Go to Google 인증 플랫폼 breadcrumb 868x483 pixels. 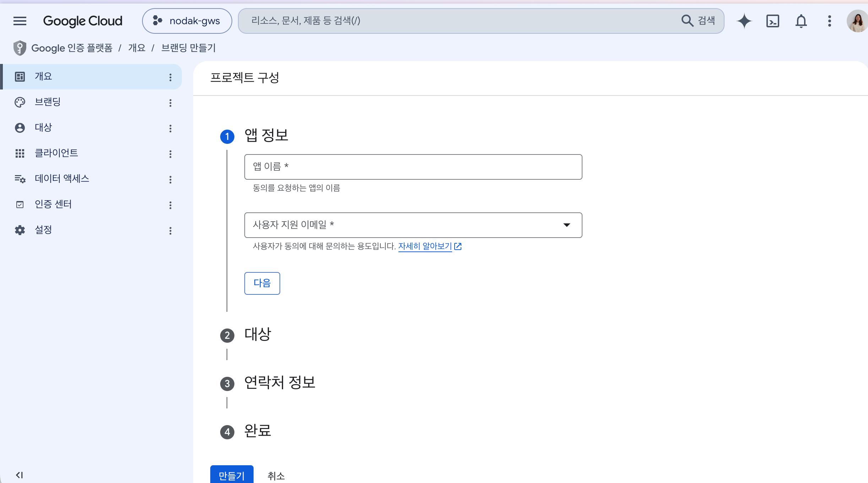72,48
